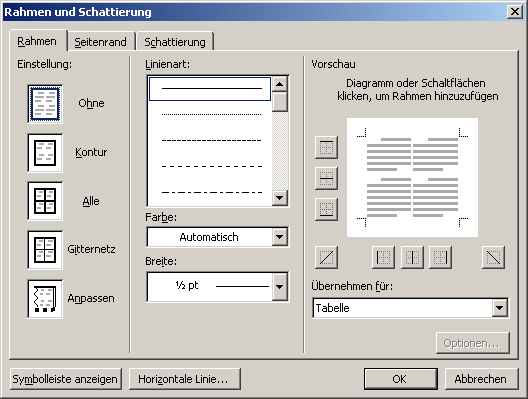Click the Abbrechen button

(481, 379)
